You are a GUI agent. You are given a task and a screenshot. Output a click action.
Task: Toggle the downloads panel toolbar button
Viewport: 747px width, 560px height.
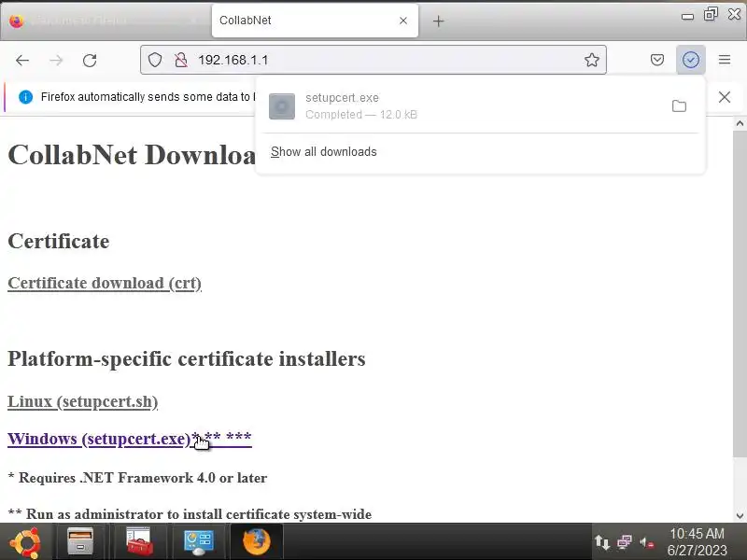pyautogui.click(x=691, y=60)
